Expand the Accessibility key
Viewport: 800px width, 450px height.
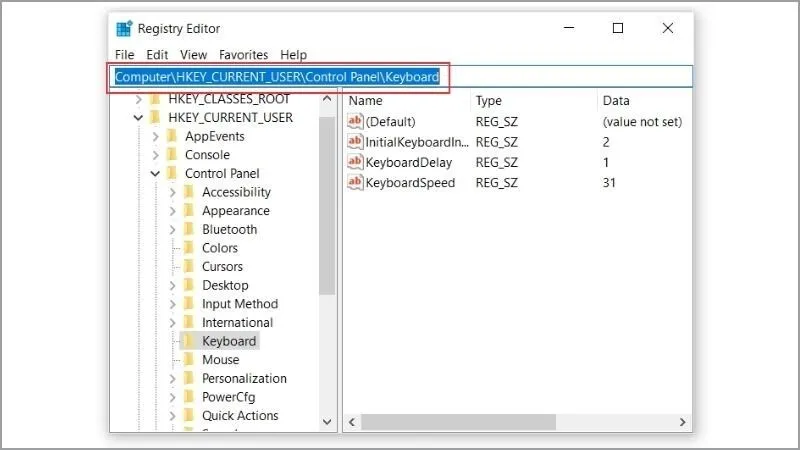point(172,192)
